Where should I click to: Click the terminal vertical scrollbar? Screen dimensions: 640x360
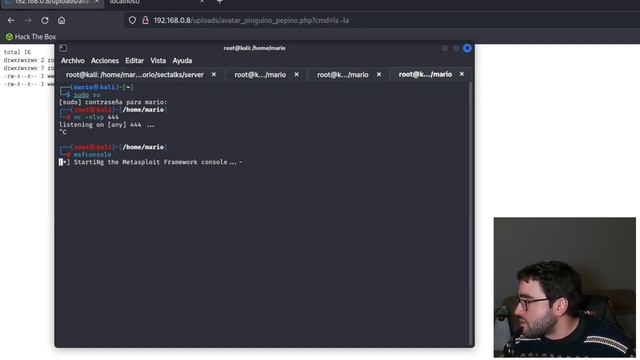tap(471, 213)
